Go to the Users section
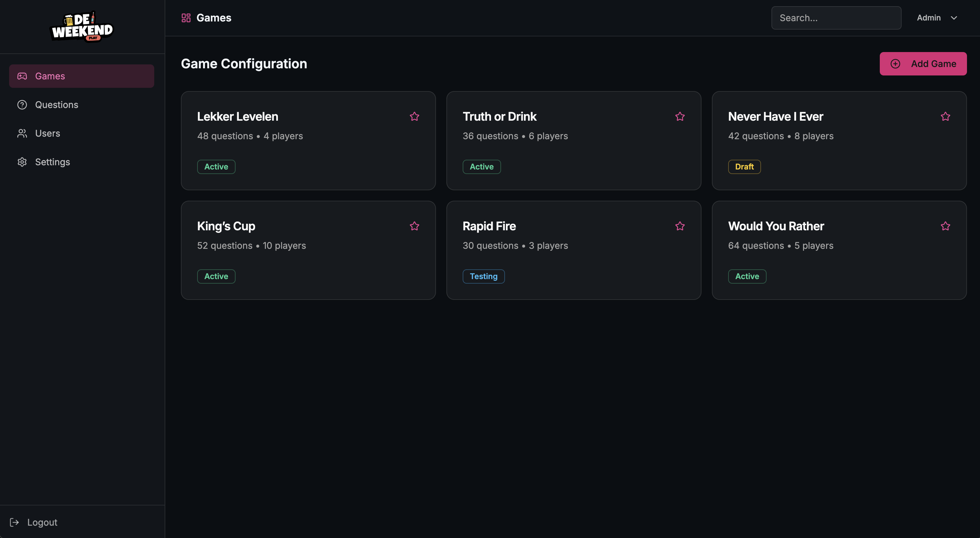This screenshot has width=980, height=538. coord(48,133)
